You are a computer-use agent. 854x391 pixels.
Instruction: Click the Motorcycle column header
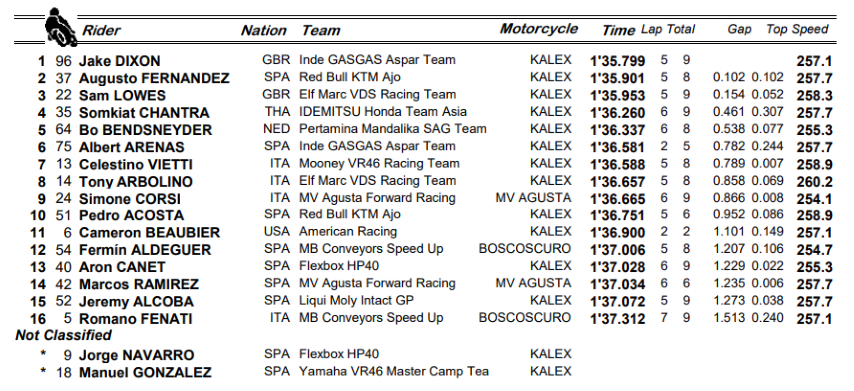[539, 29]
